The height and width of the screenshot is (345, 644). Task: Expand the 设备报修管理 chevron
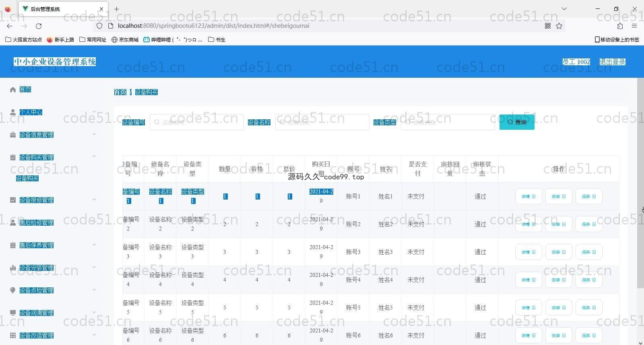(94, 200)
